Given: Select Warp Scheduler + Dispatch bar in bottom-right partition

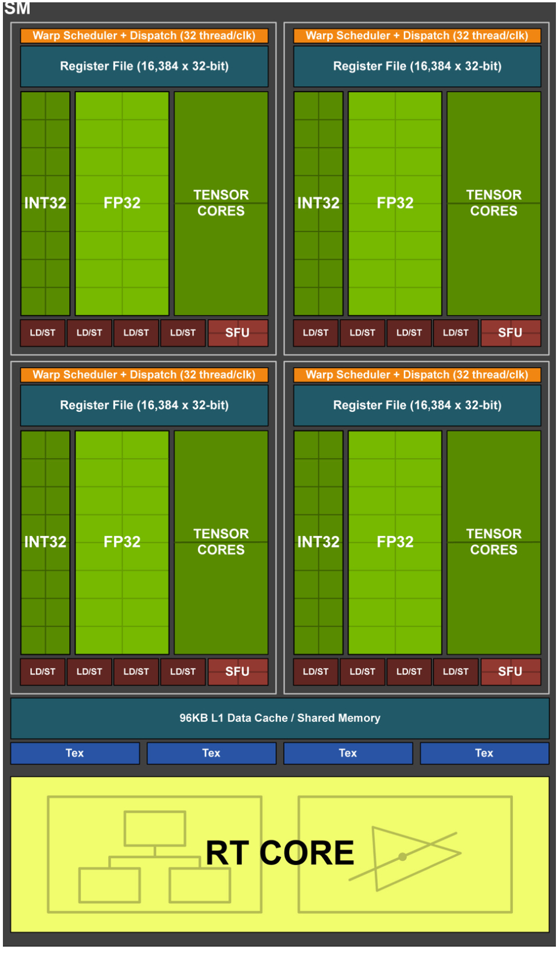Looking at the screenshot, I should (x=417, y=375).
